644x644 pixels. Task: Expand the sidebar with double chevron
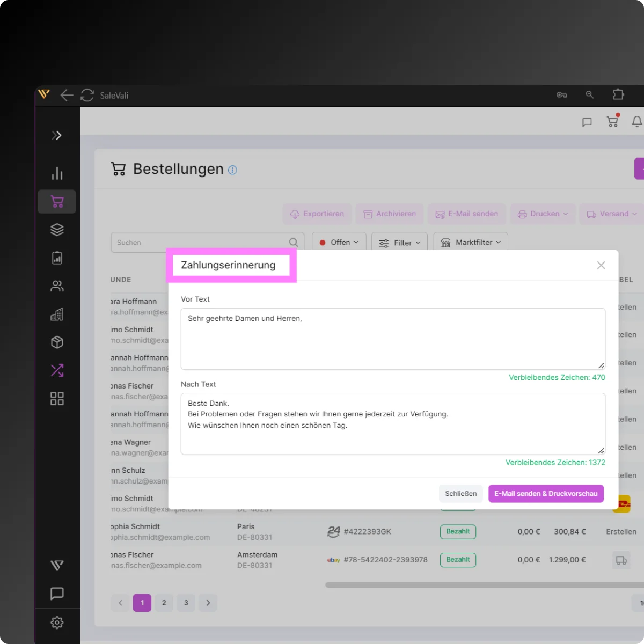coord(57,135)
